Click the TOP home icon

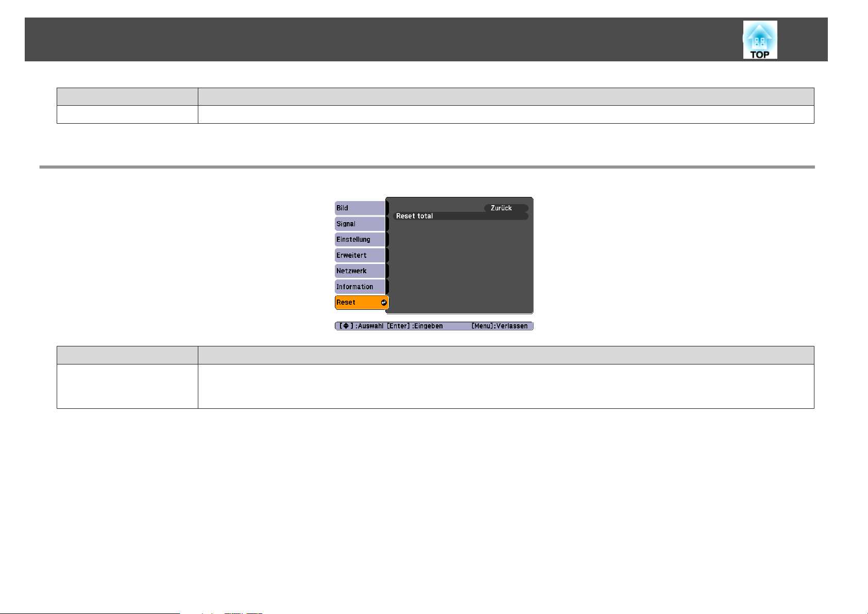760,40
